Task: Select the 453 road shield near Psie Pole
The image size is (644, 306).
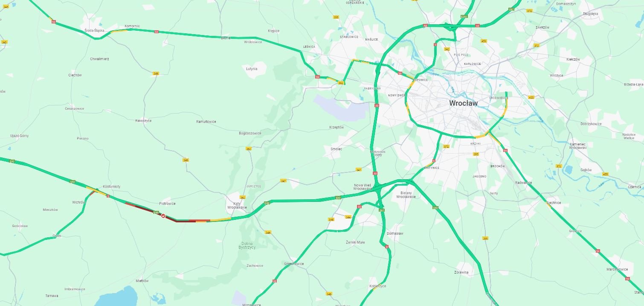Action: (484, 41)
